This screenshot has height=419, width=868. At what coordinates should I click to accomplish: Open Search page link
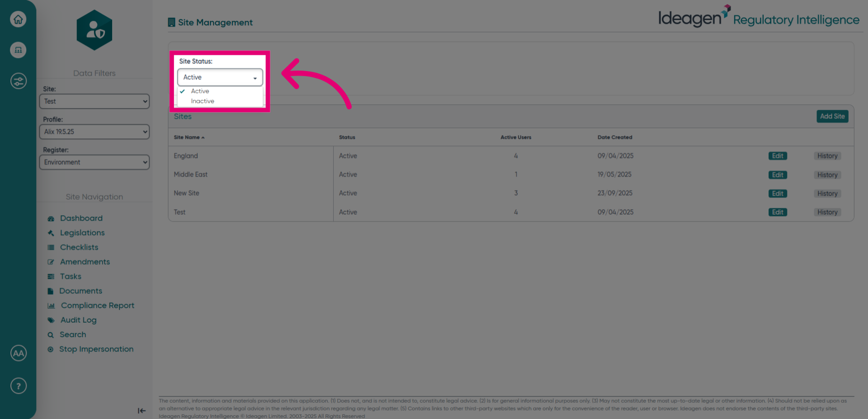point(73,334)
